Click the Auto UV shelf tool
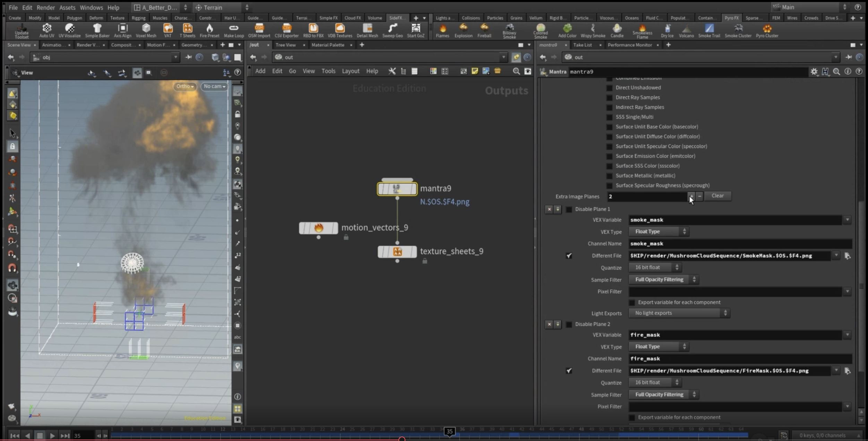Viewport: 868px width, 441px height. [46, 31]
